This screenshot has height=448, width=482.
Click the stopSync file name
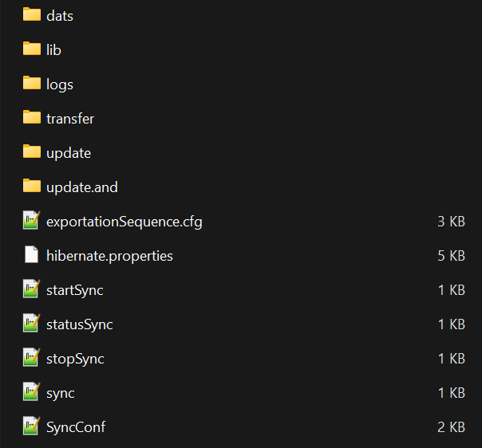75,359
